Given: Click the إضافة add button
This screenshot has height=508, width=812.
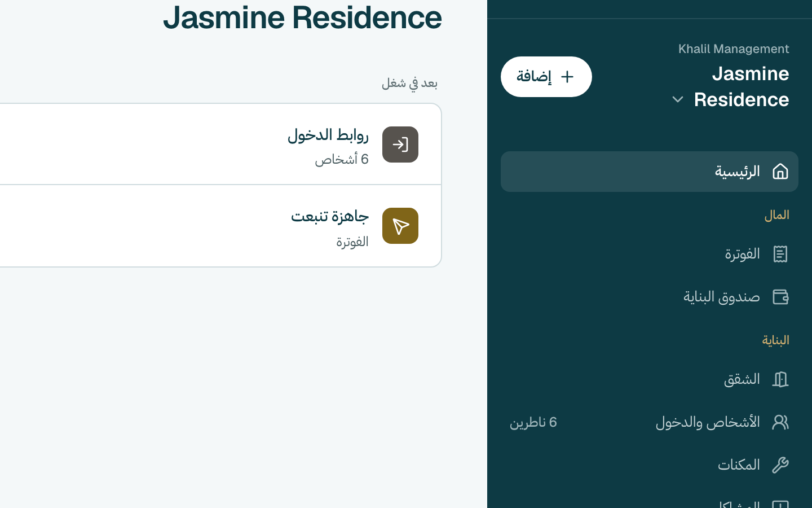Looking at the screenshot, I should pos(546,77).
